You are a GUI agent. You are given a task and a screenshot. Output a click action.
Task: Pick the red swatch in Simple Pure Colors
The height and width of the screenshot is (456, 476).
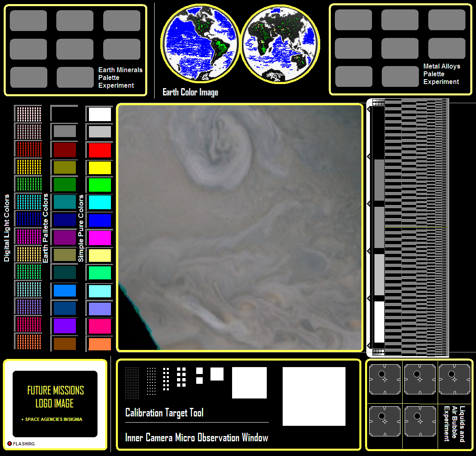[x=100, y=150]
